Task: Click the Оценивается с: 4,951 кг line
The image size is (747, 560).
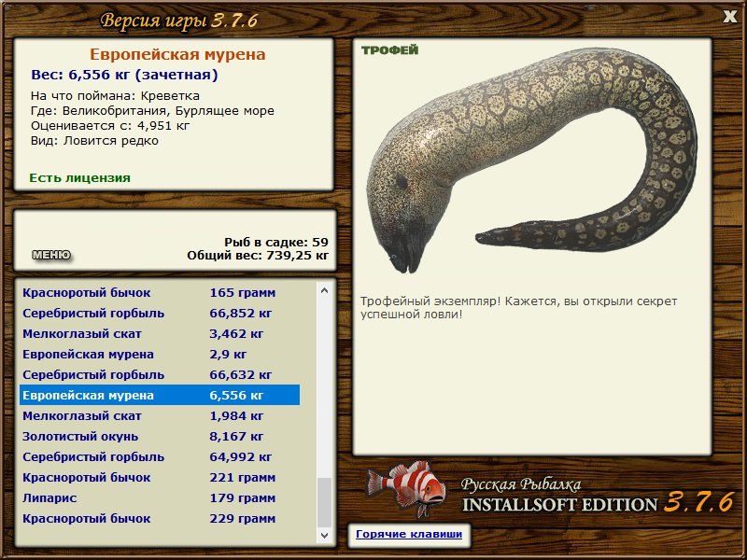Action: (110, 126)
